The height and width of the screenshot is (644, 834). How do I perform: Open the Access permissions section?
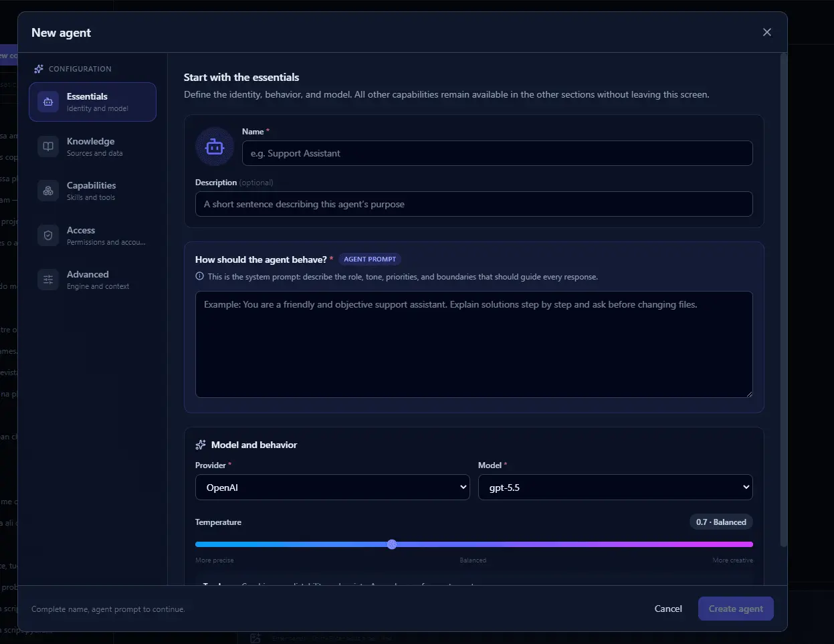point(92,235)
